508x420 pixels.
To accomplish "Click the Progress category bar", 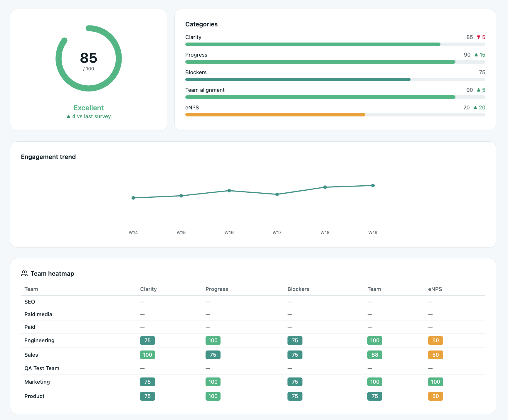I will pos(335,62).
